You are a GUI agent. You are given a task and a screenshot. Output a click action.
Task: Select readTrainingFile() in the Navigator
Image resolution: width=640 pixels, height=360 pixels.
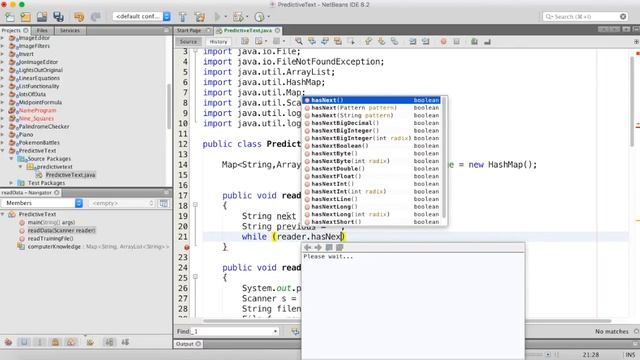click(x=50, y=239)
